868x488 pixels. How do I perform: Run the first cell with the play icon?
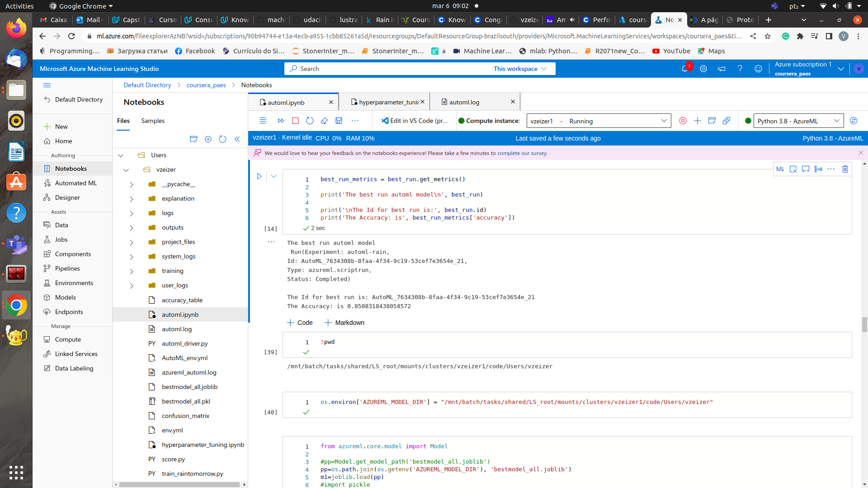[x=259, y=176]
